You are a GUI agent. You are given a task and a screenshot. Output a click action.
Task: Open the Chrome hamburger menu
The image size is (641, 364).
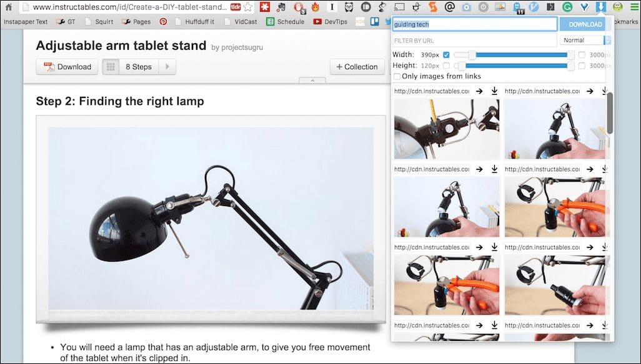[634, 7]
